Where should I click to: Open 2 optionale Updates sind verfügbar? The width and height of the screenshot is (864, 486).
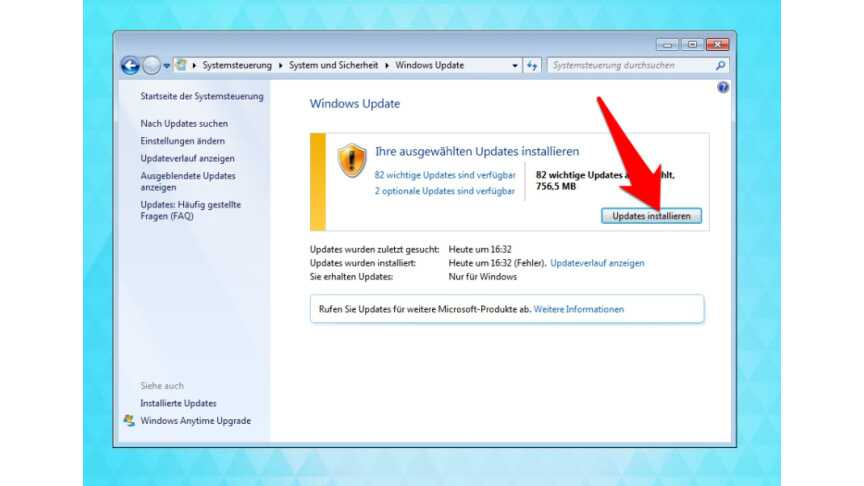point(445,191)
